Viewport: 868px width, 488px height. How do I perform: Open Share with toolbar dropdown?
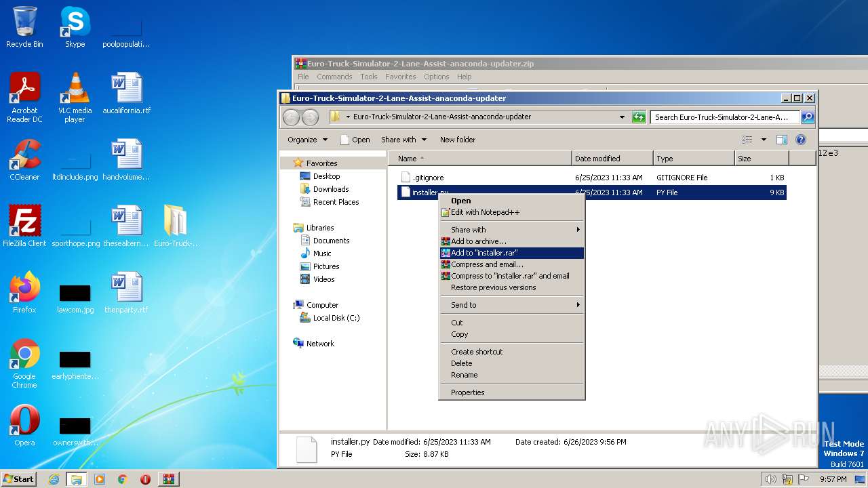pos(404,140)
